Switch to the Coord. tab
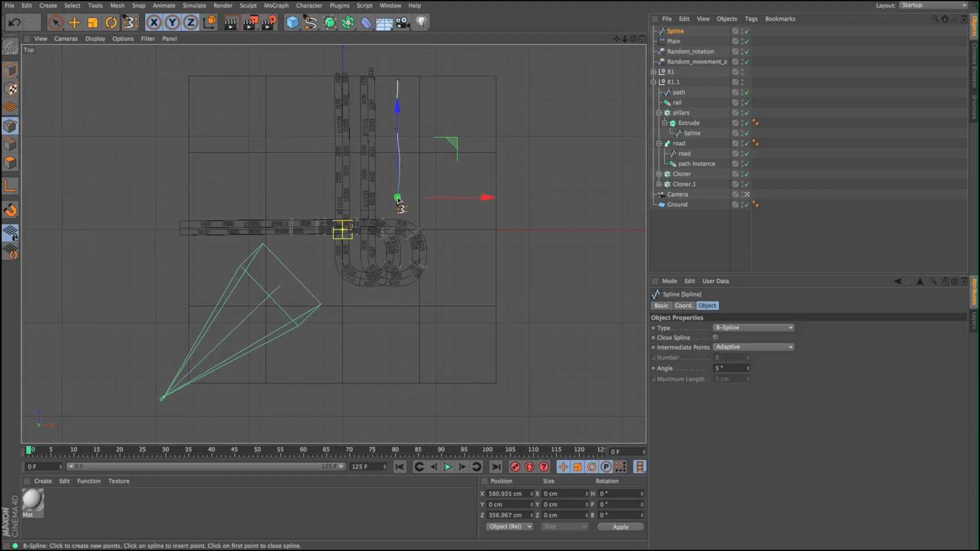The height and width of the screenshot is (551, 980). [x=683, y=306]
